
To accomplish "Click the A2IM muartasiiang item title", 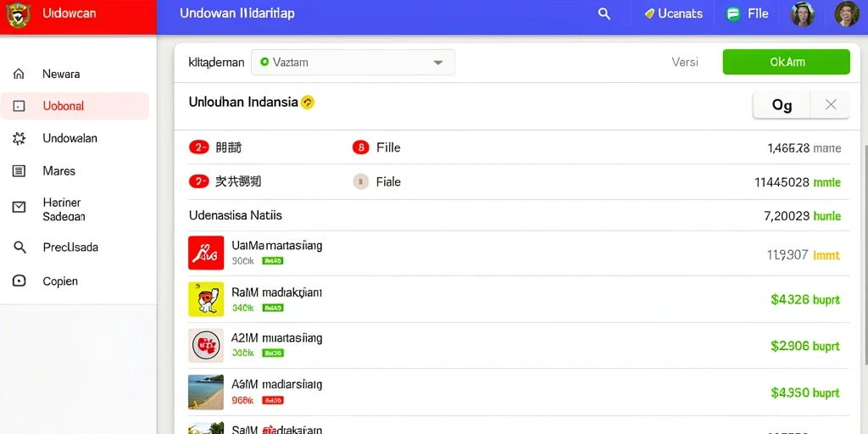I will 277,337.
